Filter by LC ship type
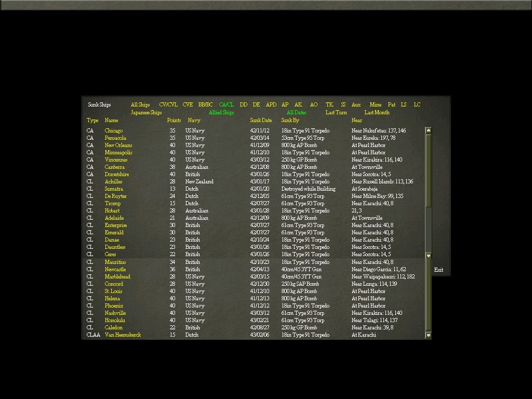This screenshot has height=399, width=532. 417,104
